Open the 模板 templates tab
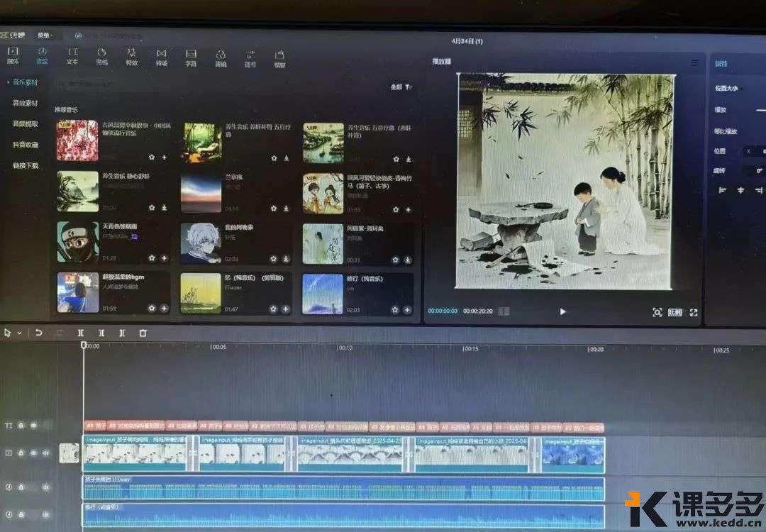This screenshot has width=766, height=532. [279, 60]
